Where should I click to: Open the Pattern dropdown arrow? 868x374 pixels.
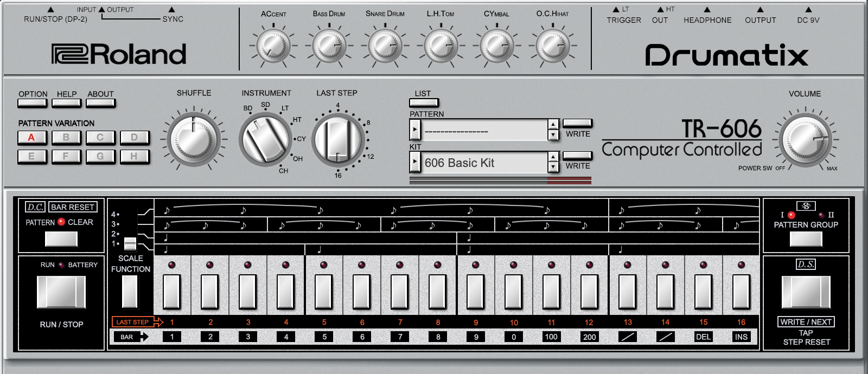coord(415,130)
